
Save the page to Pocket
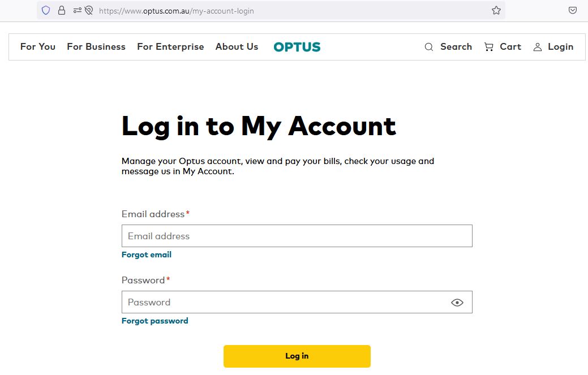pyautogui.click(x=573, y=10)
